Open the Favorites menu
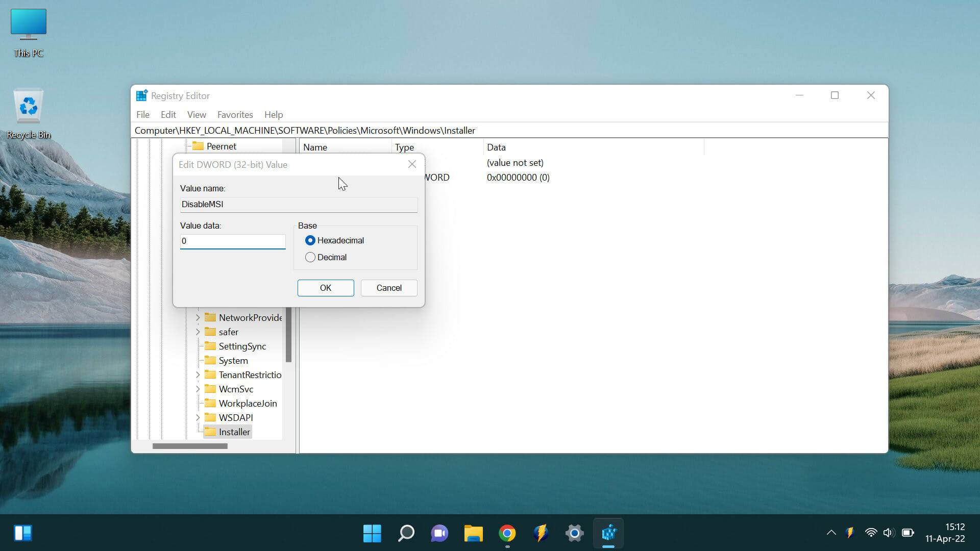The image size is (980, 551). [235, 115]
